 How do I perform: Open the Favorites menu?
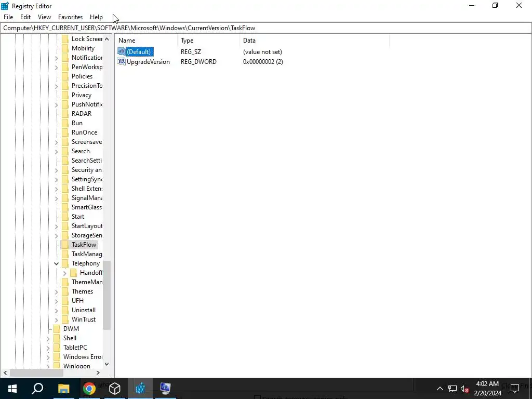[x=70, y=17]
